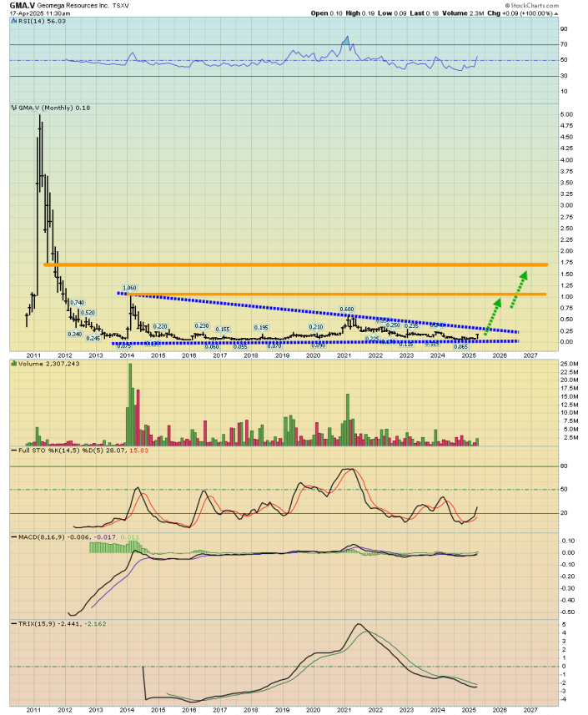Click the 0.210 price annotation

[x=316, y=327]
